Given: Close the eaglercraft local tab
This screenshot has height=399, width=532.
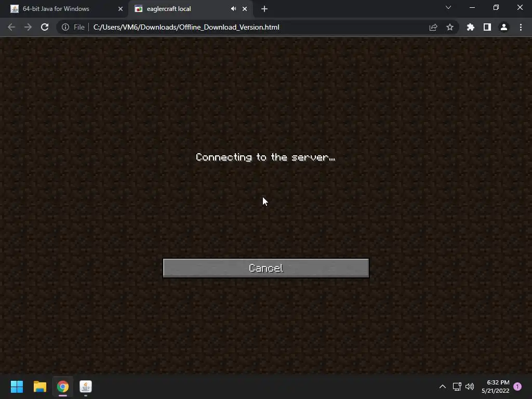Looking at the screenshot, I should coord(245,9).
